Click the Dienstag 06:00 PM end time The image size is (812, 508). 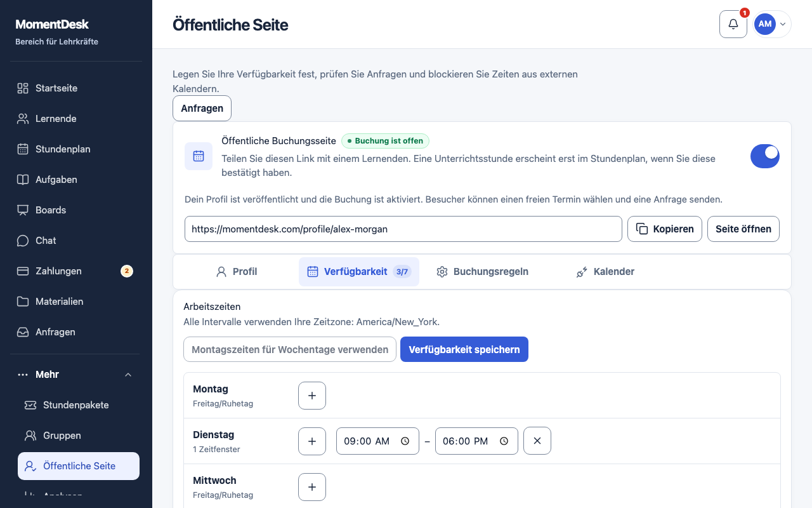pyautogui.click(x=476, y=441)
